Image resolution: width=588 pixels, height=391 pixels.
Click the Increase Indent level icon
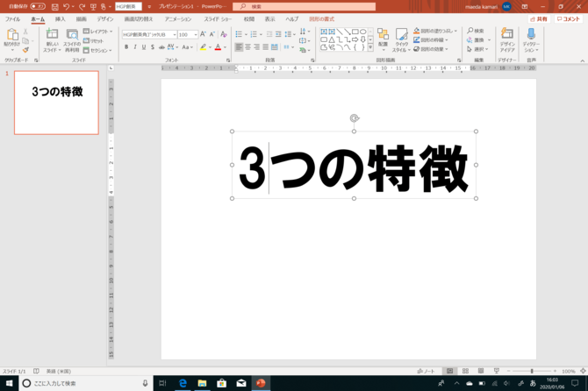click(278, 34)
